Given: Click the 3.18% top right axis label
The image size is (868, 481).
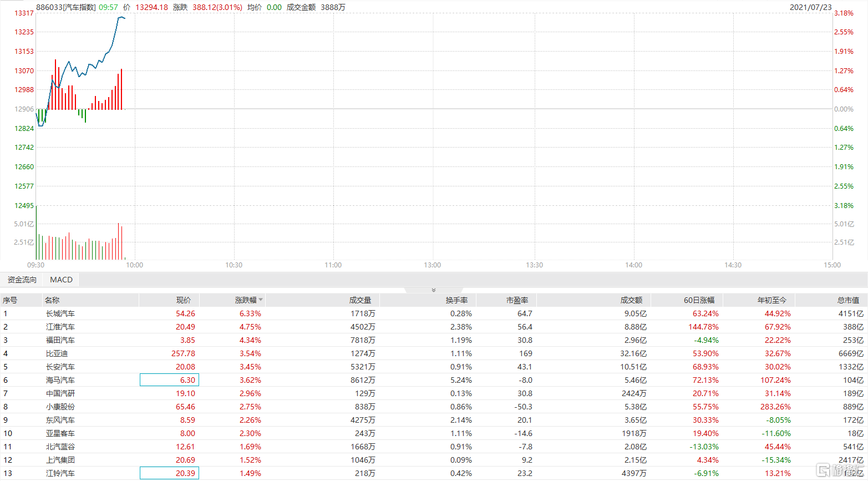Looking at the screenshot, I should (844, 13).
